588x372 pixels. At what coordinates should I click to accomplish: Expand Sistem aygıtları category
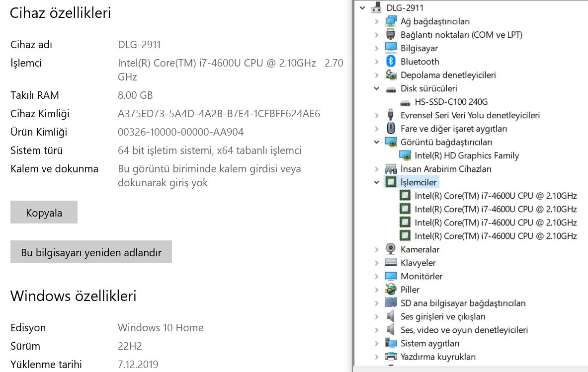tap(376, 343)
